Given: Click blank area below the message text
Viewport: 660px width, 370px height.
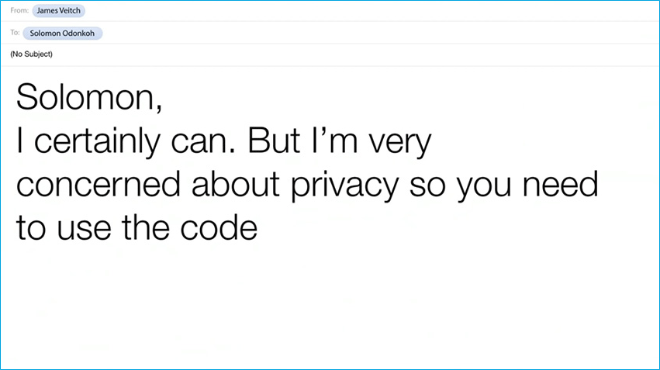Looking at the screenshot, I should [330, 307].
